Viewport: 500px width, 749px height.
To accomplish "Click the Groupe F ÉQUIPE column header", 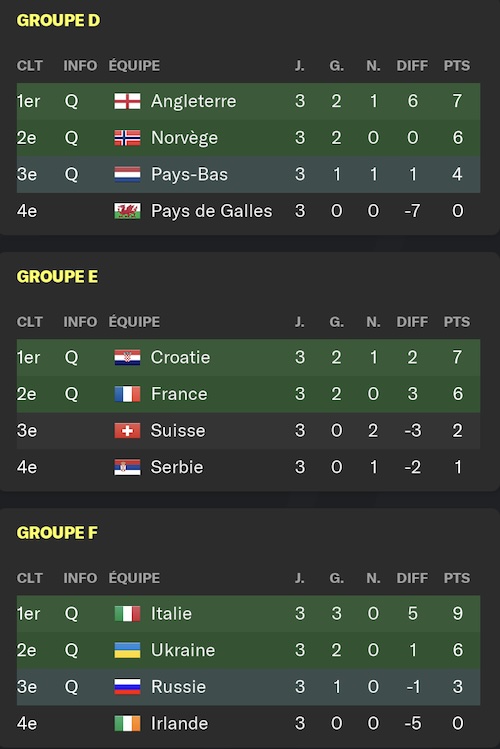I will [134, 578].
